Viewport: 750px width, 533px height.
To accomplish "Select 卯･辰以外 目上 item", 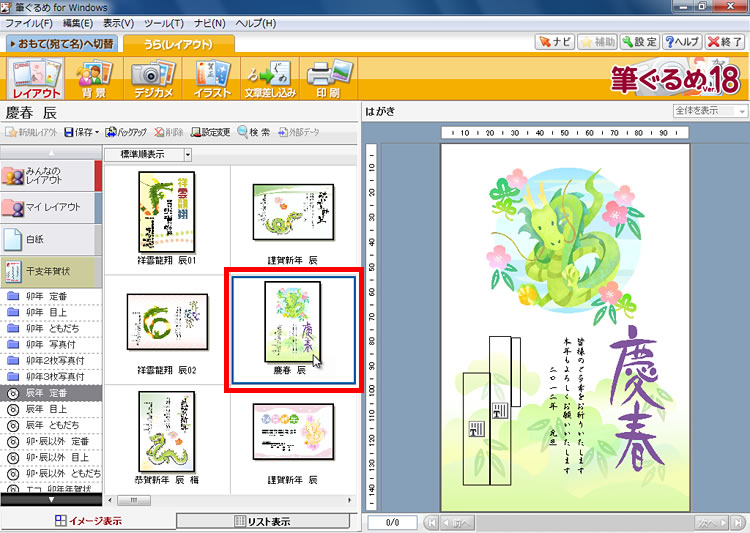I will [51, 457].
